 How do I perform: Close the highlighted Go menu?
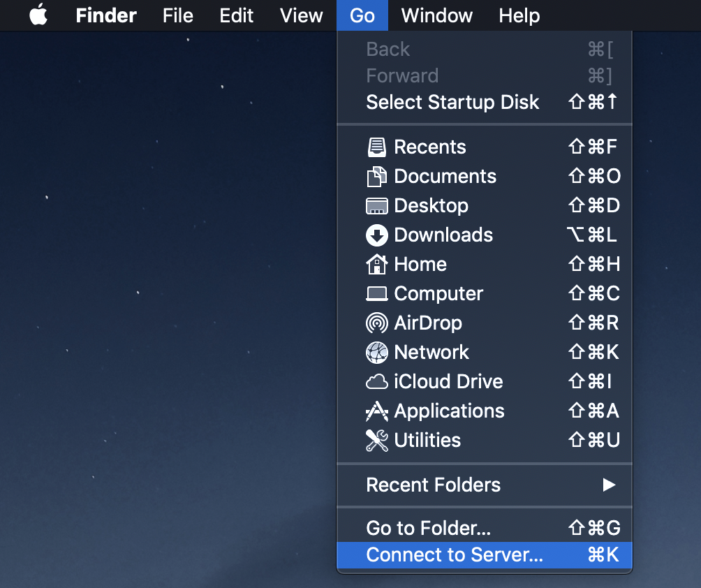(362, 15)
